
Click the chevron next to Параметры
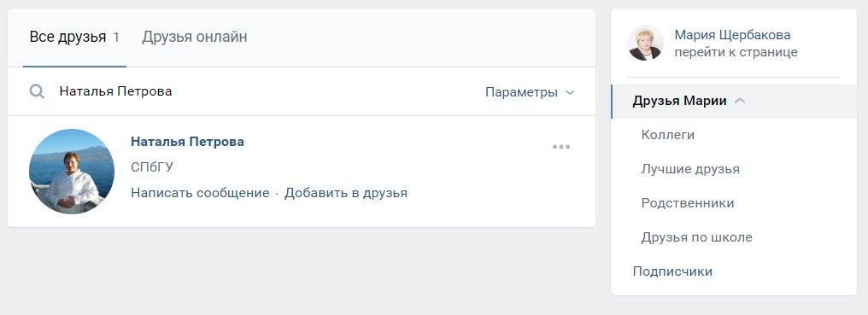click(570, 92)
